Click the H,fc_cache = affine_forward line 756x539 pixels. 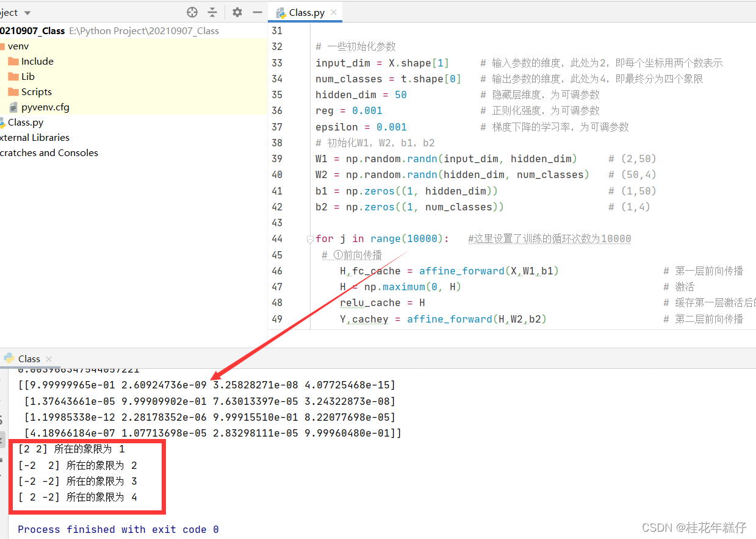click(450, 271)
